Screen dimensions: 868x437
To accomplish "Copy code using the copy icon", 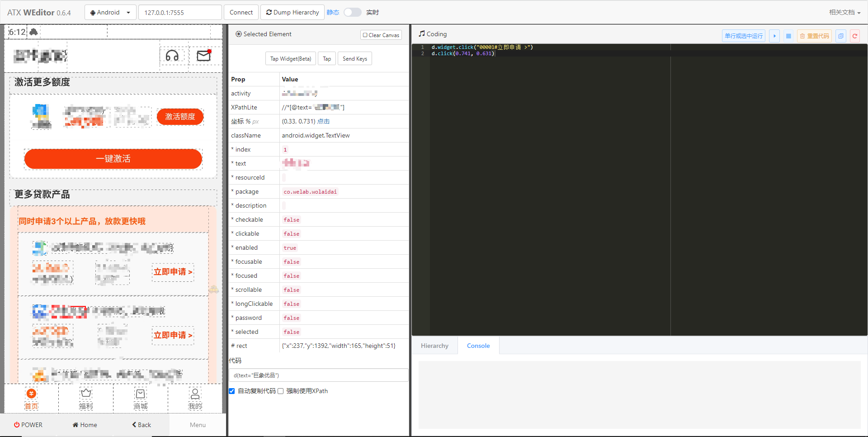I will click(841, 36).
